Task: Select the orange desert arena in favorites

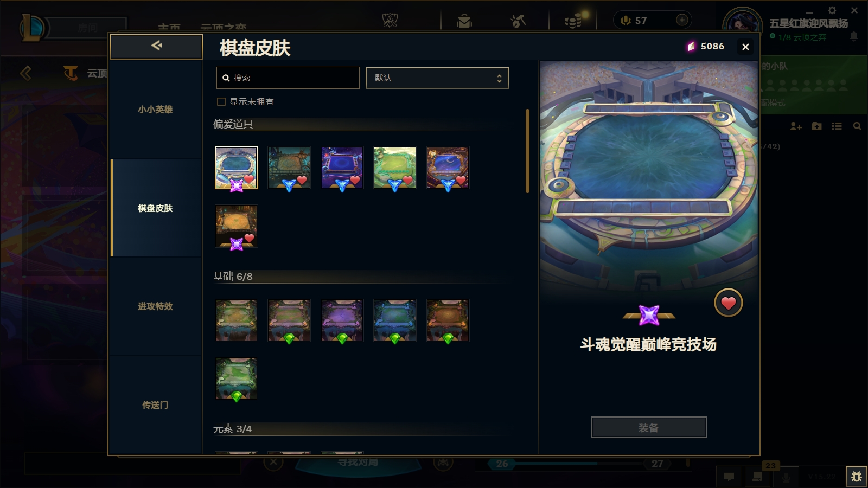Action: coord(237,226)
